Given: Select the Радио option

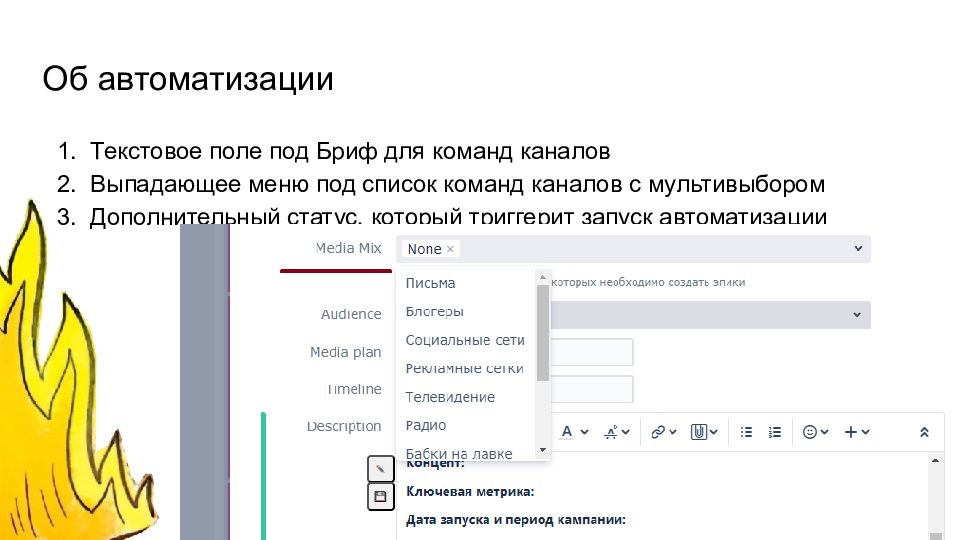Looking at the screenshot, I should [426, 425].
